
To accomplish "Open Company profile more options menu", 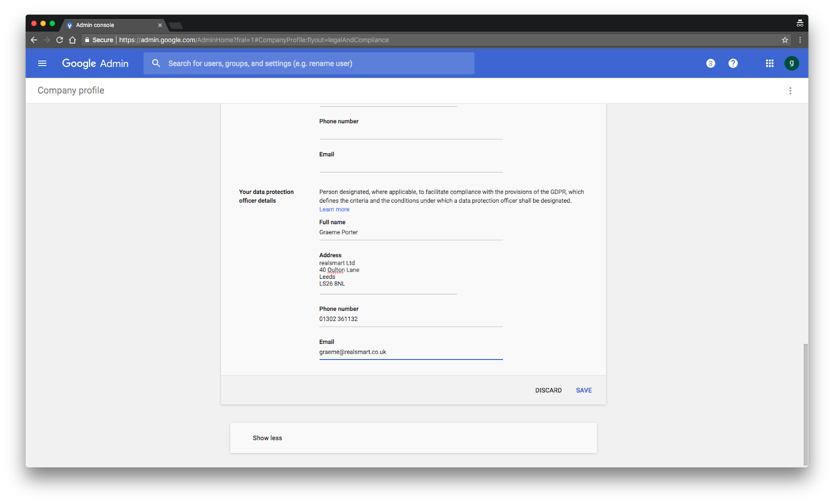I will (x=790, y=91).
